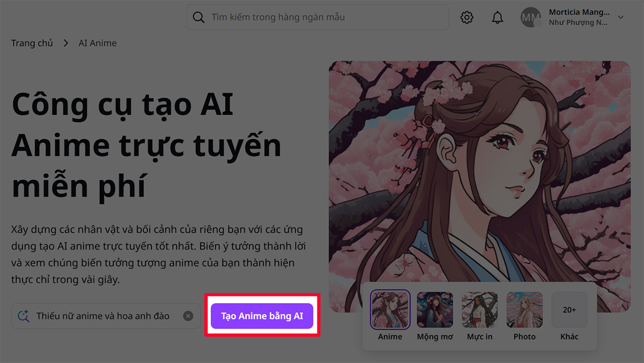
Task: Pick the Mực in style thumbnail
Action: tap(479, 310)
